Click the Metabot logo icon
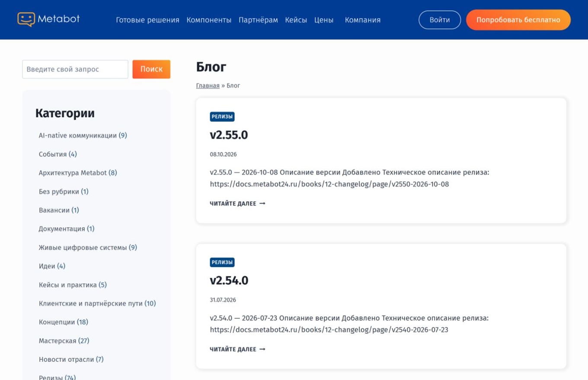588x380 pixels. click(x=26, y=19)
